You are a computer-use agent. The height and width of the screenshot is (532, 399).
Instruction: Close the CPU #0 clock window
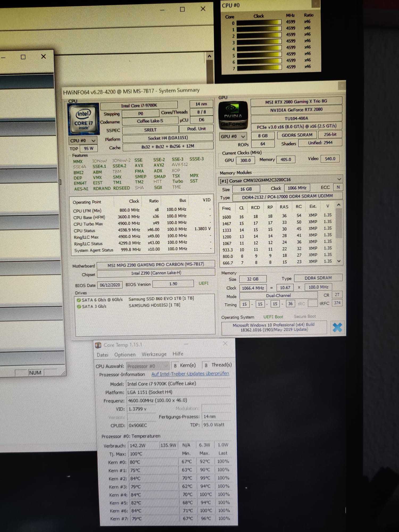[316, 3]
